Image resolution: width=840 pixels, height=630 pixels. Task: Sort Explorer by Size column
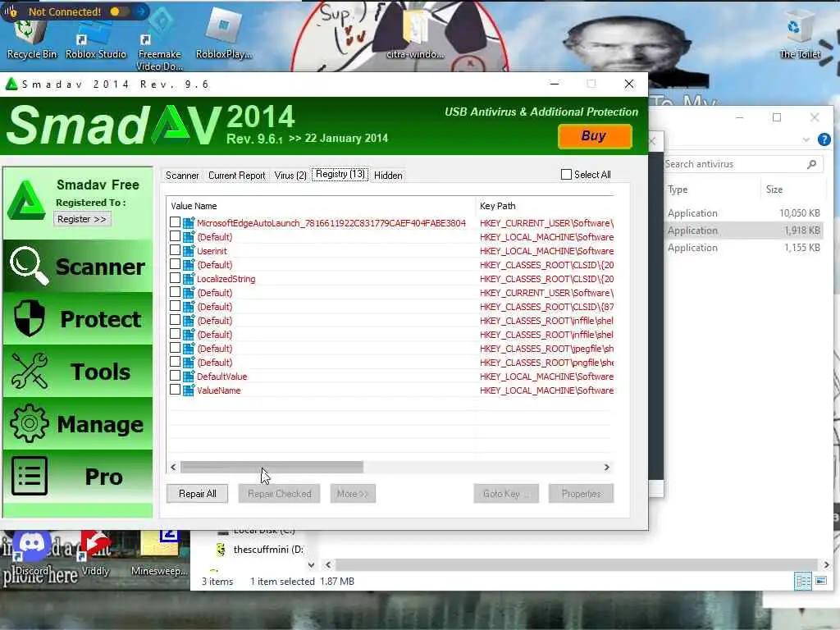coord(793,189)
